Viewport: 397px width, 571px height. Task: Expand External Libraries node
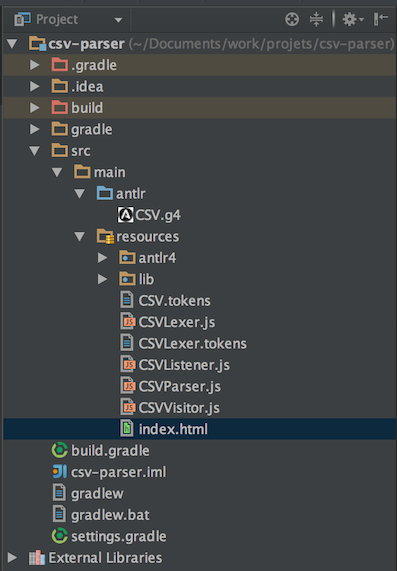(x=12, y=558)
